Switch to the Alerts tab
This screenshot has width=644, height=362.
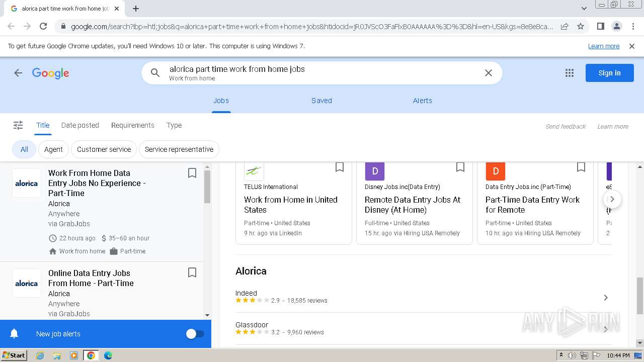(x=423, y=101)
